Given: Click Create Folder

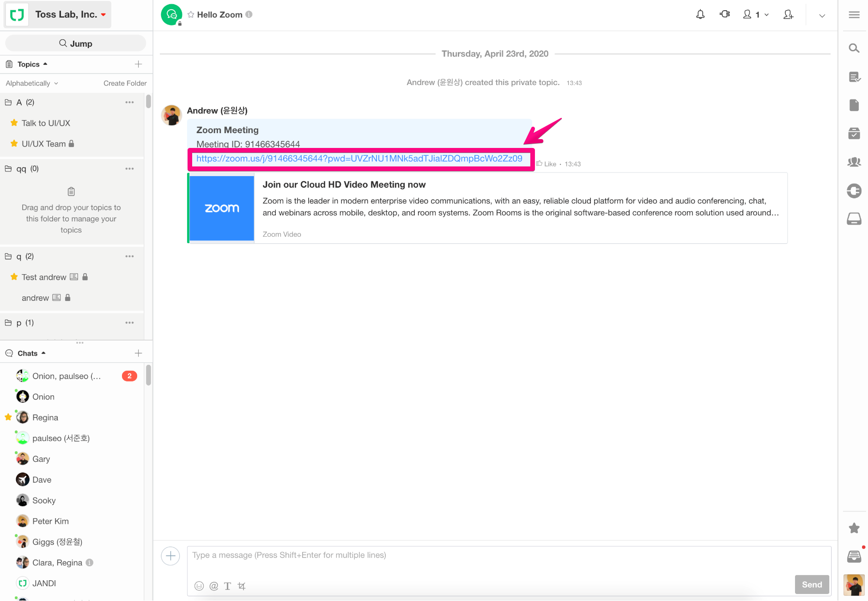Looking at the screenshot, I should (x=125, y=83).
